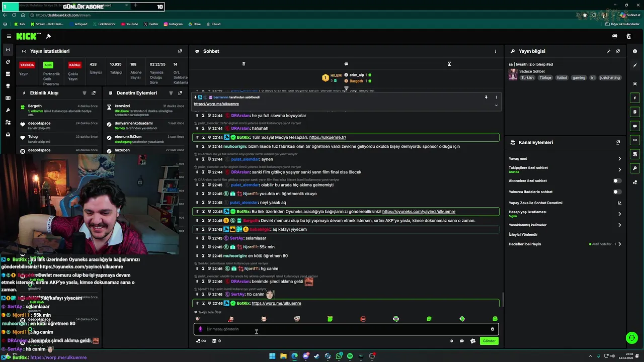The height and width of the screenshot is (362, 644).
Task: Click the justchatting tag
Action: coord(610,78)
